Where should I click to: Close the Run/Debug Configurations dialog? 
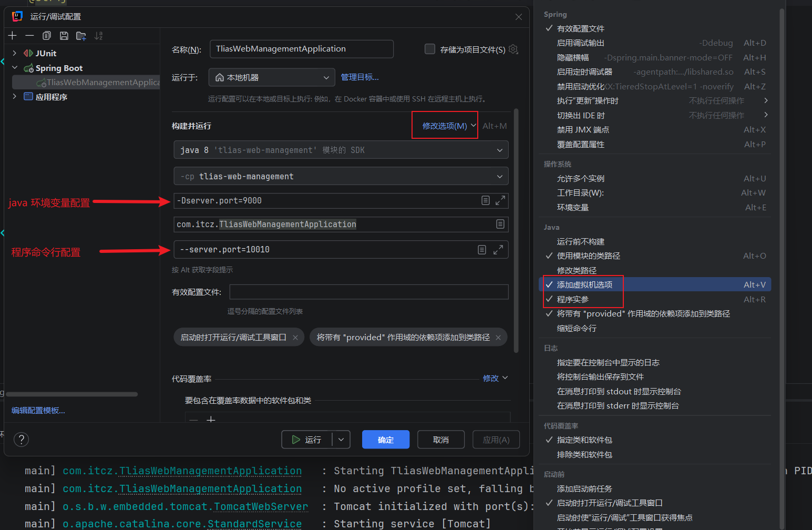point(519,17)
